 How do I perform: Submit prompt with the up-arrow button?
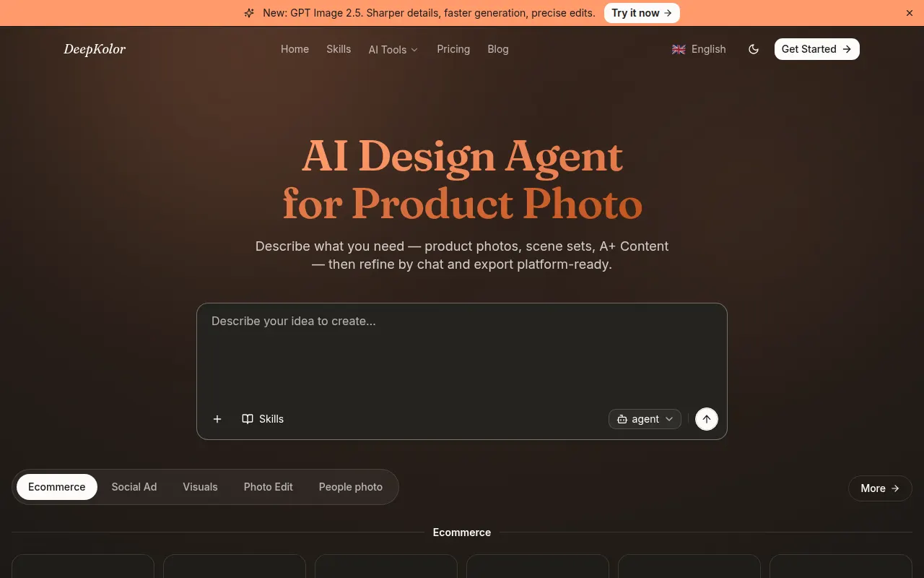click(x=707, y=419)
